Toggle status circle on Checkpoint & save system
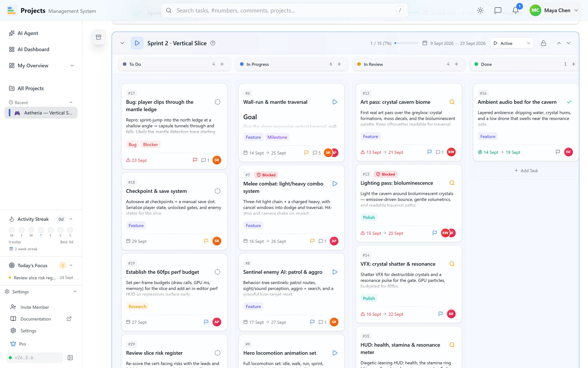Screen dimensions: 588x368 coord(217,191)
